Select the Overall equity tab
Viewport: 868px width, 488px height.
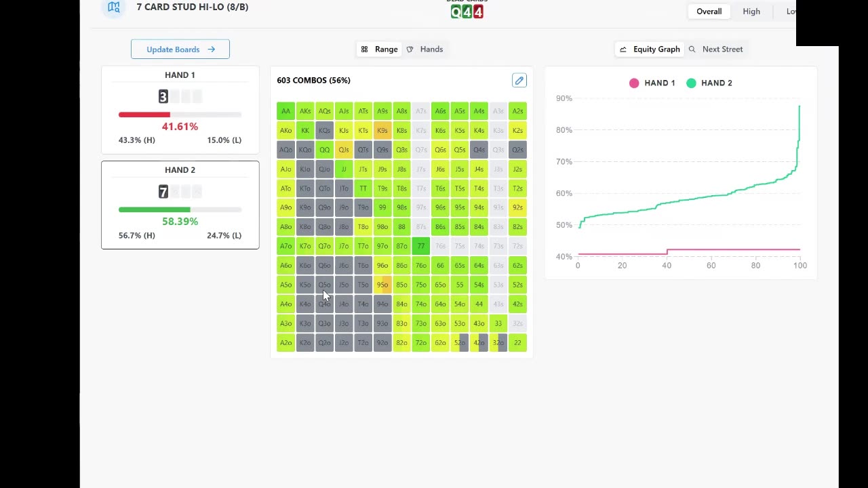pos(709,12)
